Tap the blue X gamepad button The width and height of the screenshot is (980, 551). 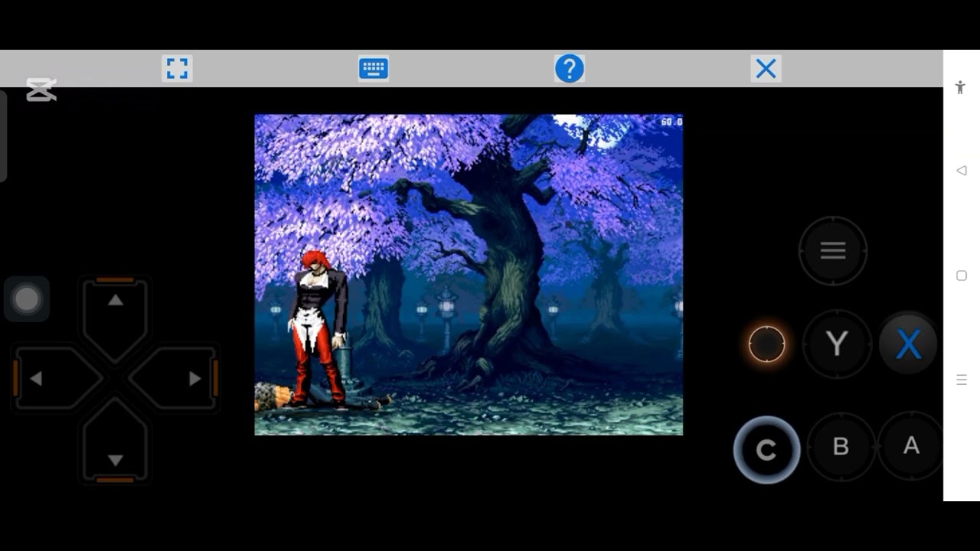click(908, 344)
